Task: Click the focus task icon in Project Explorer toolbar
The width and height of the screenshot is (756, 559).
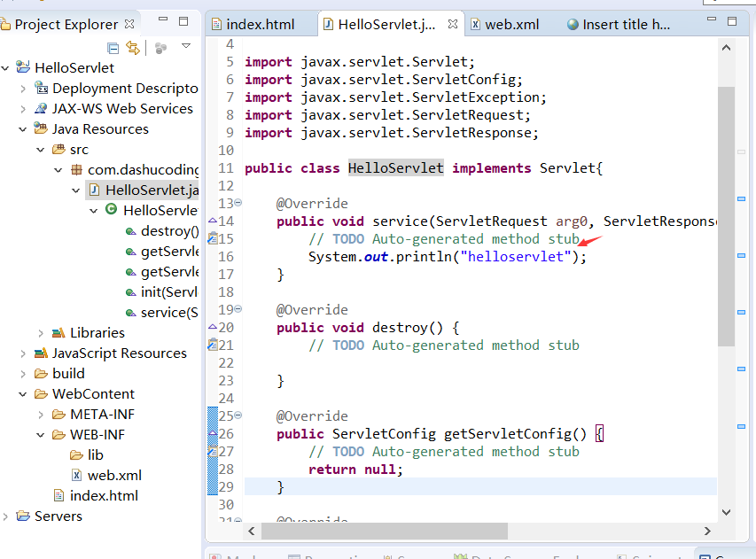Action: [160, 48]
